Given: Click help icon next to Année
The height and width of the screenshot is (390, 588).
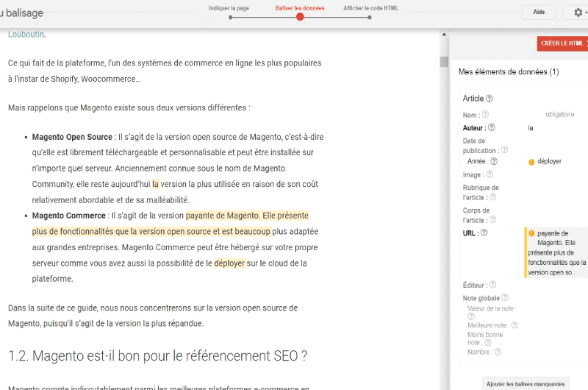Looking at the screenshot, I should pyautogui.click(x=494, y=161).
